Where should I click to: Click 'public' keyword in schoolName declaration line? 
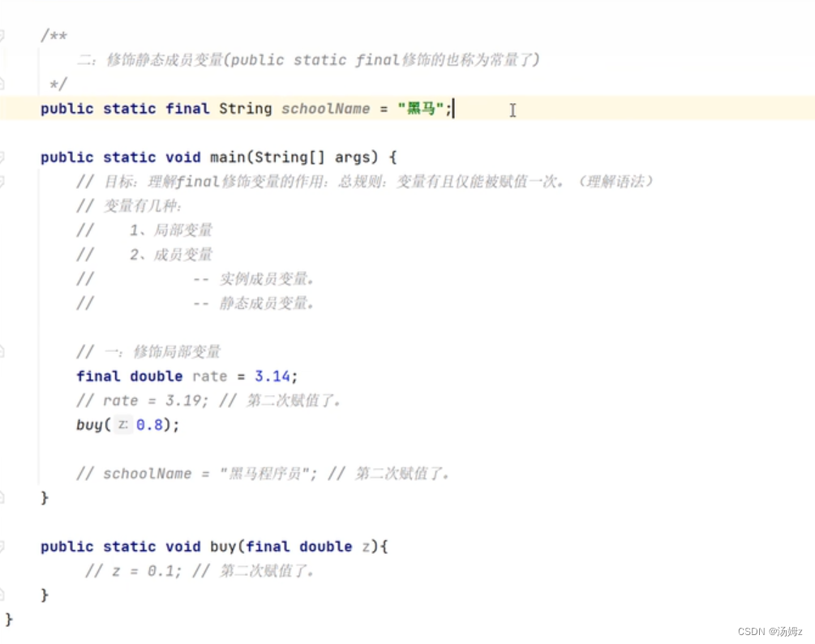tap(67, 109)
